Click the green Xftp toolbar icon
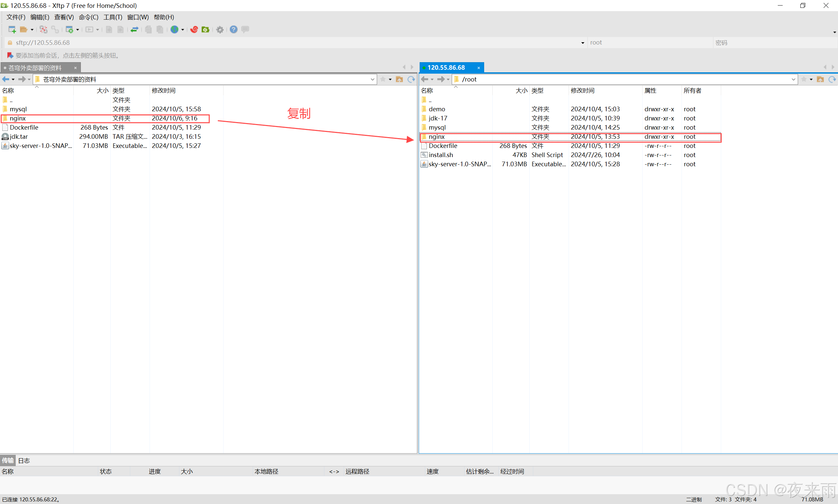The height and width of the screenshot is (504, 838). click(x=205, y=29)
